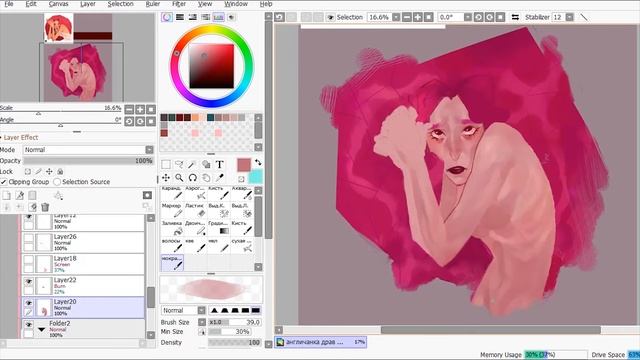Click the cyan background color swatch
640x360 pixels.
pos(256,177)
